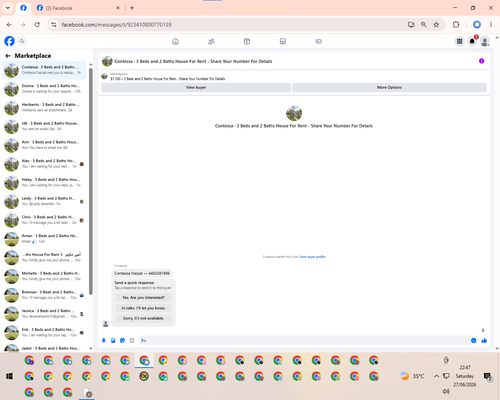500x400 pixels.
Task: Open the Marketplace storefront icon in top navigation
Action: tap(283, 41)
